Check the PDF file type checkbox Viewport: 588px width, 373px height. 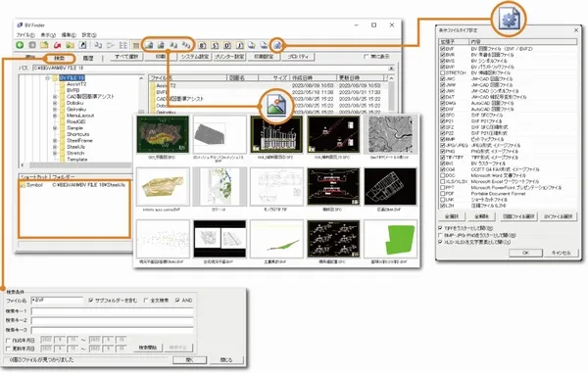click(x=443, y=194)
